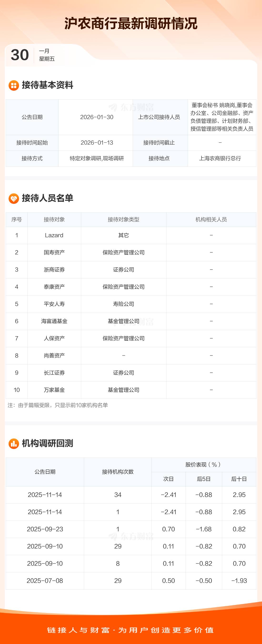Click the 机构相关人员 column header
262x644 pixels.
tap(211, 220)
